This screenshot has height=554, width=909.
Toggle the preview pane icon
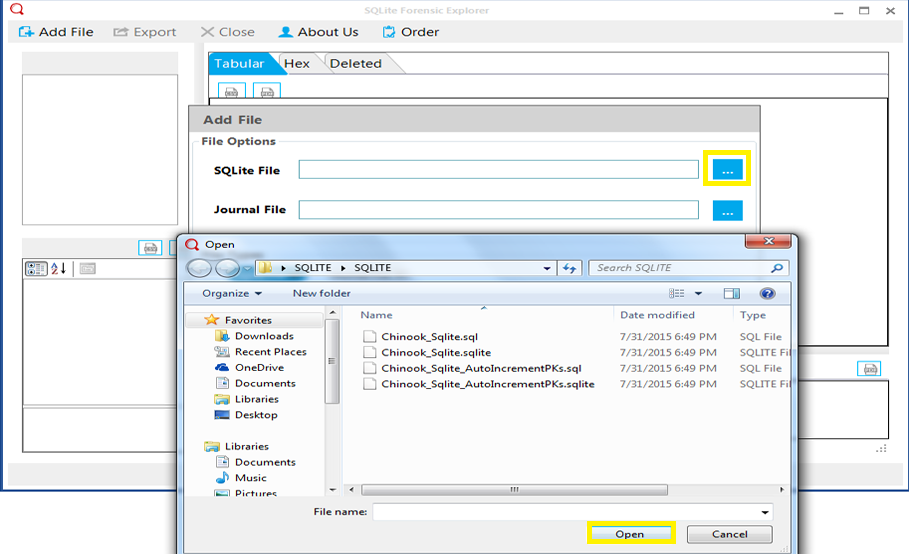732,293
